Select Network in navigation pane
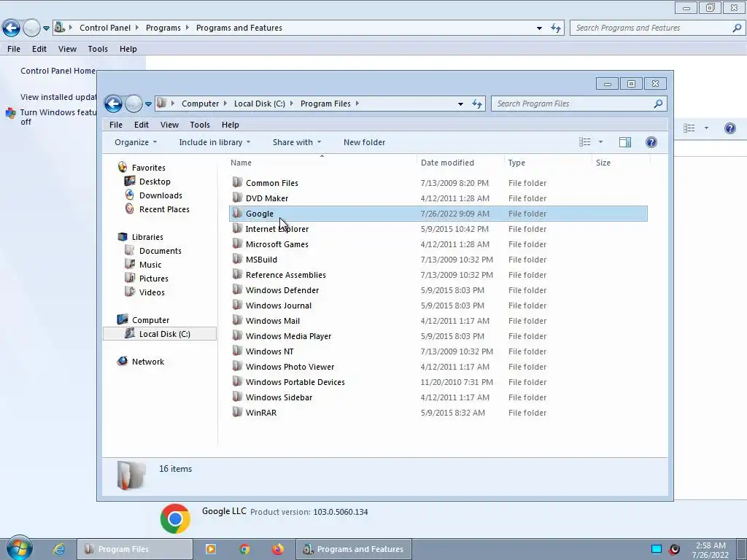Viewport: 747px width, 560px height. tap(147, 362)
